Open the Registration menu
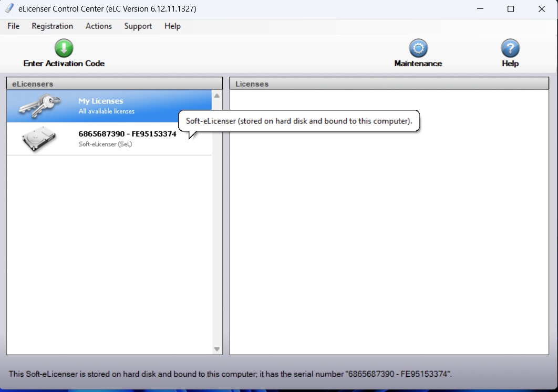Screen dimensions: 558x392 53,26
